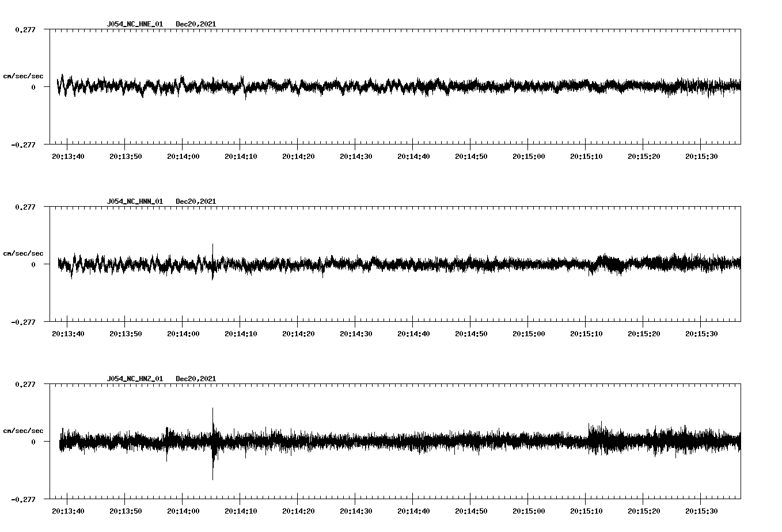The image size is (782, 532).
Task: Click the 20:14:30 time label on HNZ axis
Action: click(356, 511)
